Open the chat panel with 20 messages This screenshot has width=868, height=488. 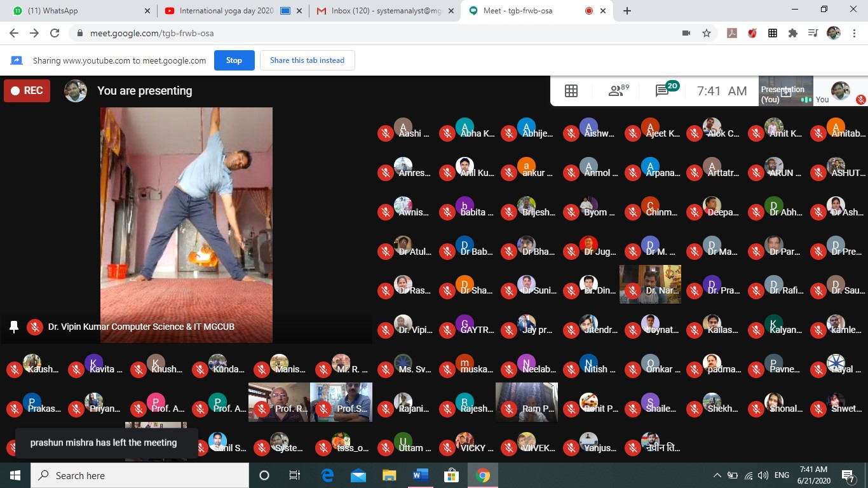(663, 91)
